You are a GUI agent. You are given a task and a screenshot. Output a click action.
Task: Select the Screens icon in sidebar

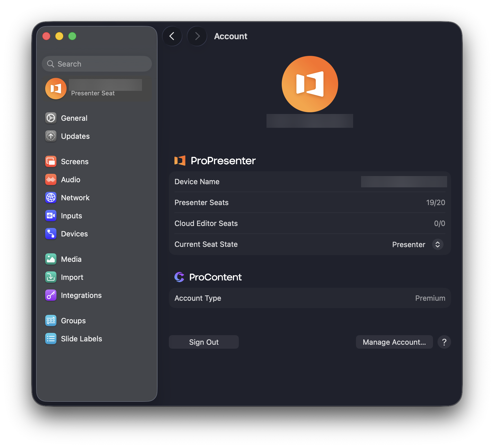click(x=51, y=161)
